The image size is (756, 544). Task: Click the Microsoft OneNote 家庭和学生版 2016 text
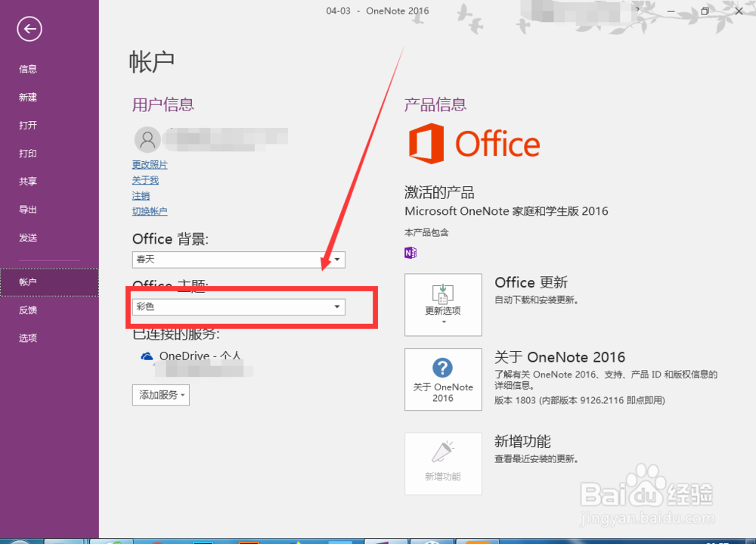pyautogui.click(x=507, y=211)
